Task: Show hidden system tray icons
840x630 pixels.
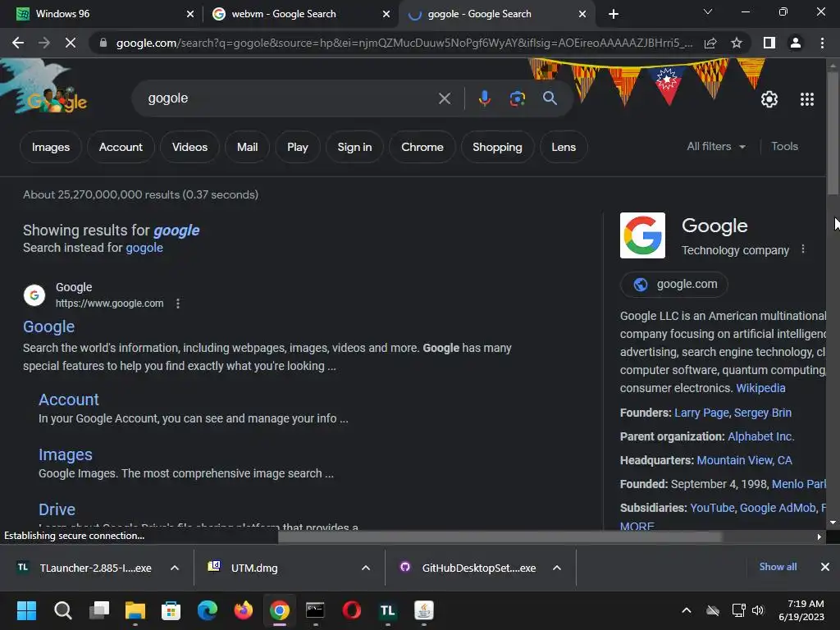Action: [687, 610]
